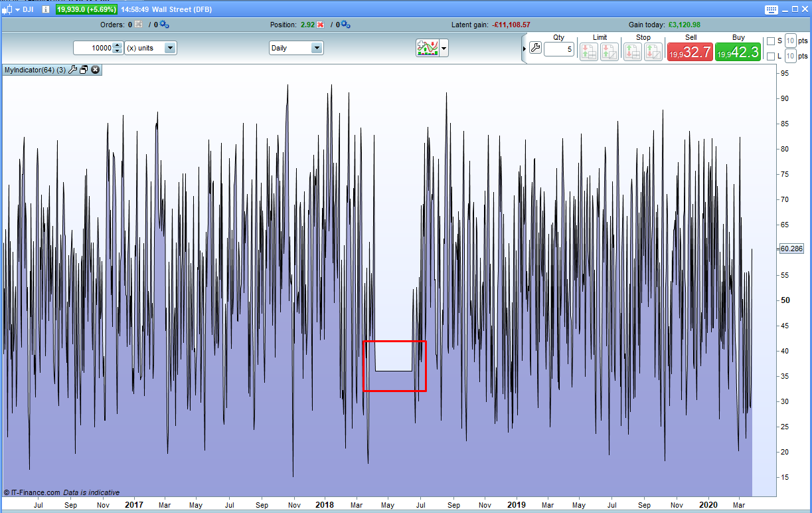Open the on-screen keyboard icon in title bar

pyautogui.click(x=771, y=10)
